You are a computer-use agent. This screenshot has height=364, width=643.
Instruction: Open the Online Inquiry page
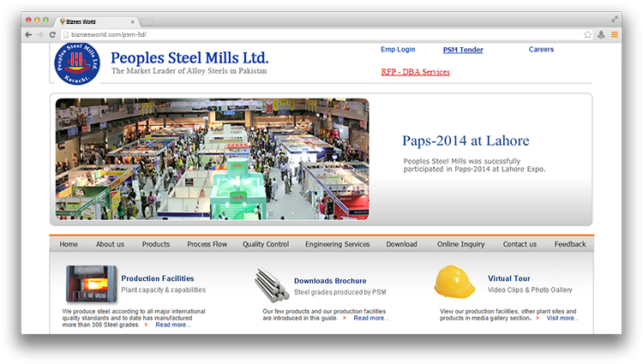460,244
